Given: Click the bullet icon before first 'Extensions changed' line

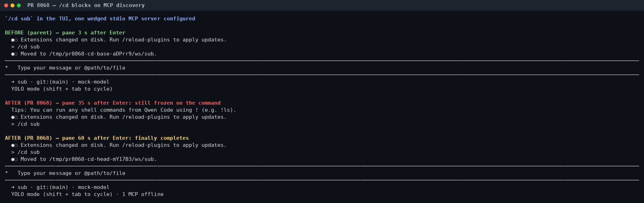Looking at the screenshot, I should [14, 40].
